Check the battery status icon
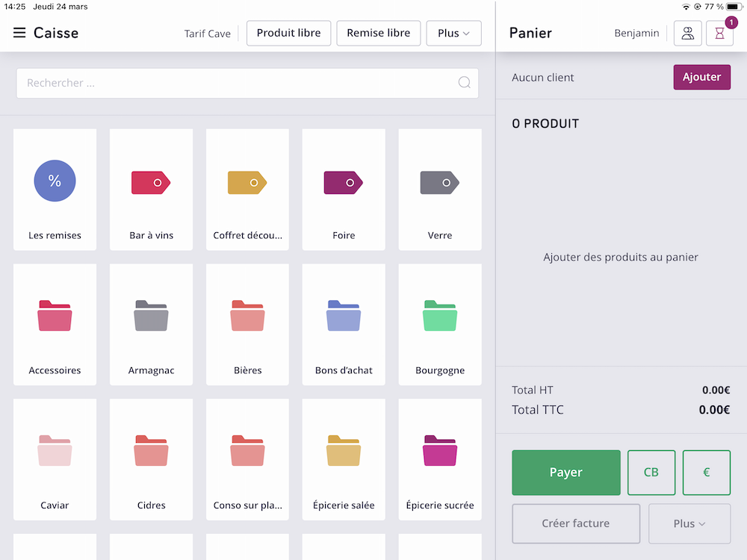This screenshot has width=747, height=560. tap(734, 7)
